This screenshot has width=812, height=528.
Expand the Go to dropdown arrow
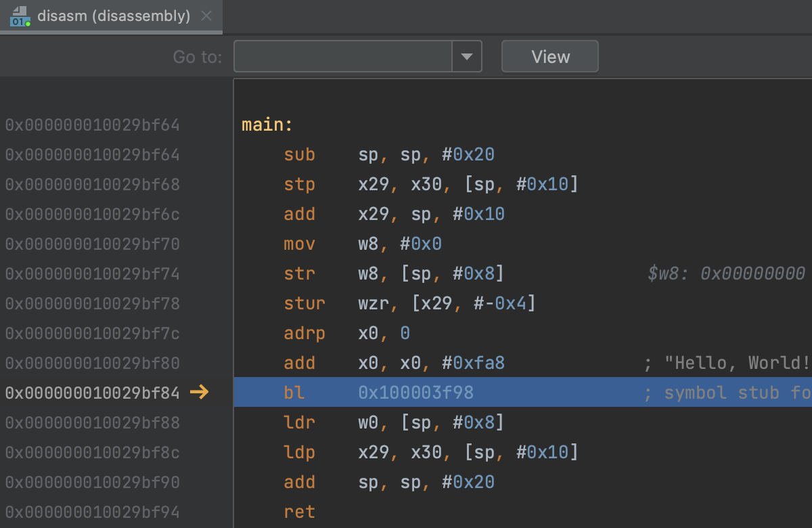coord(467,56)
